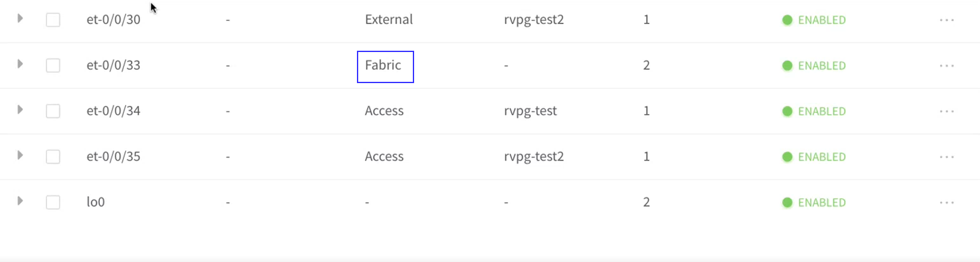Screen dimensions: 980x262
Task: Check the lo0 interface checkbox
Action: pyautogui.click(x=53, y=202)
